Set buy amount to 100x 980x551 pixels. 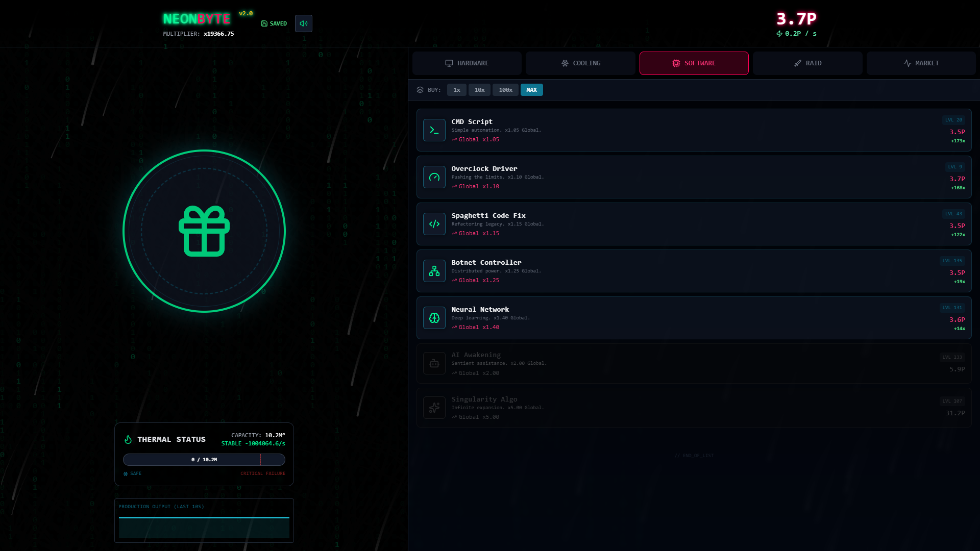click(x=505, y=90)
